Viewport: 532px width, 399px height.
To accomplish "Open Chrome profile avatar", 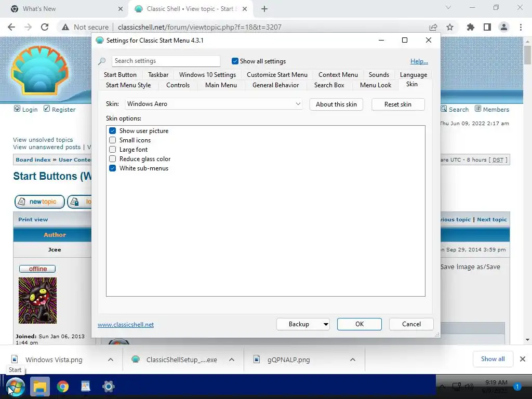I will [x=504, y=27].
